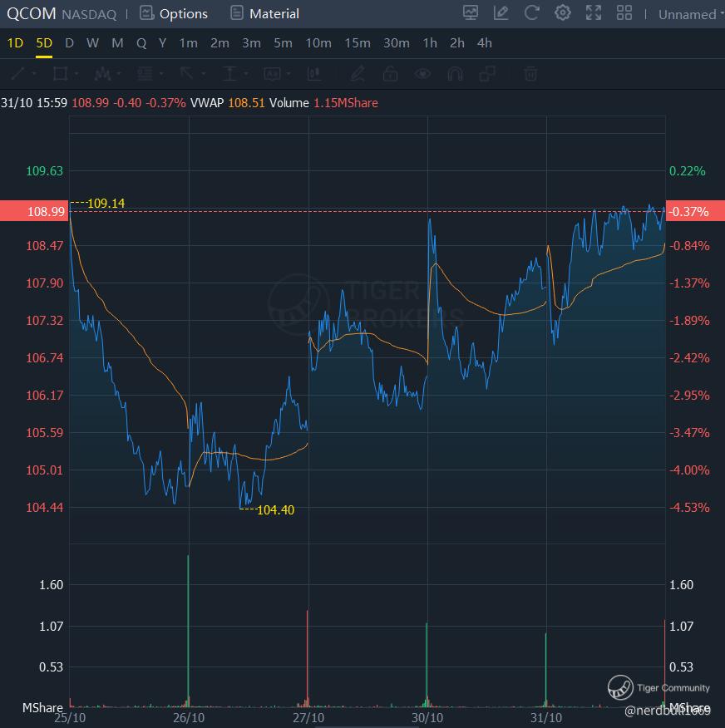This screenshot has width=725, height=728.
Task: Open the chart monitor display icon
Action: pos(471,13)
